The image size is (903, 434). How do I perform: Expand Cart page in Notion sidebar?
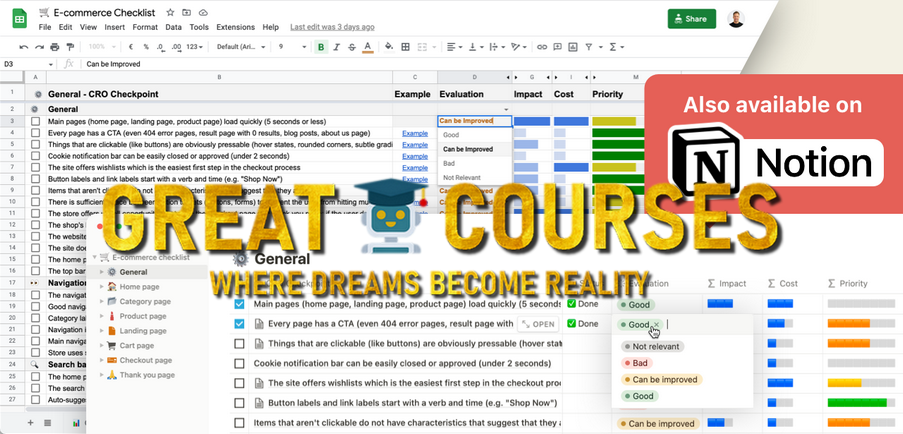(102, 345)
